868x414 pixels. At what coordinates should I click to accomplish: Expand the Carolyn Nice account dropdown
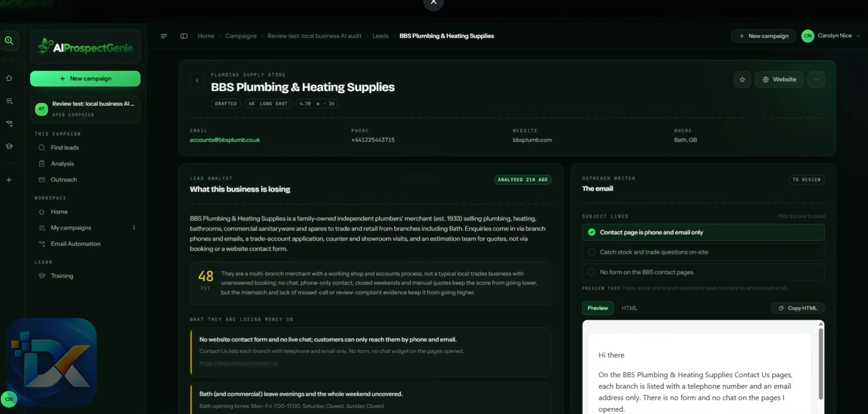pyautogui.click(x=830, y=36)
